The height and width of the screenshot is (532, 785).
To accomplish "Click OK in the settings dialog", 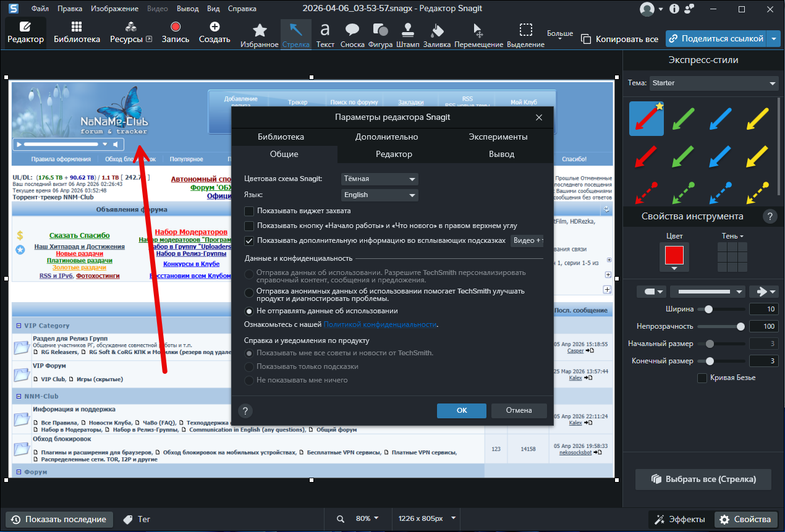I will click(x=462, y=410).
